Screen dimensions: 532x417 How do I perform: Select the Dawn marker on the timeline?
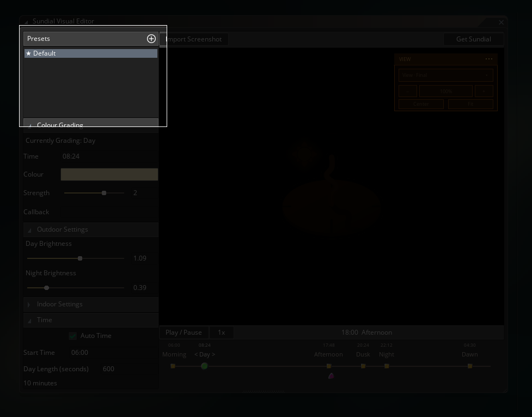(x=470, y=366)
